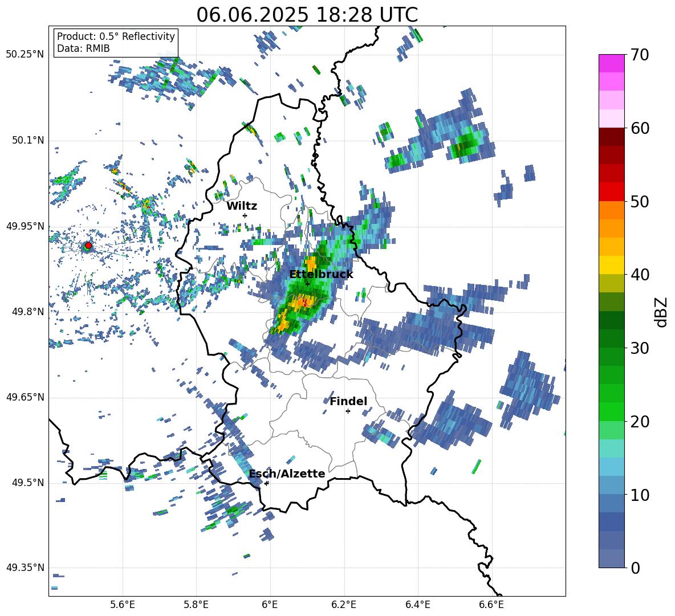This screenshot has width=675, height=616.
Task: Click latitude label 49.35°N
Action: click(x=25, y=568)
